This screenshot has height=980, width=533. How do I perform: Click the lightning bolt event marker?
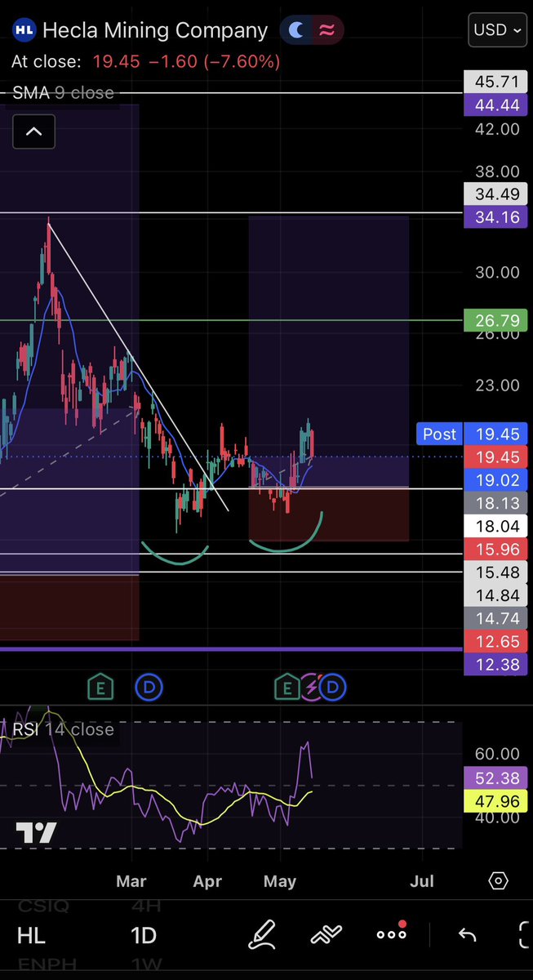310,688
